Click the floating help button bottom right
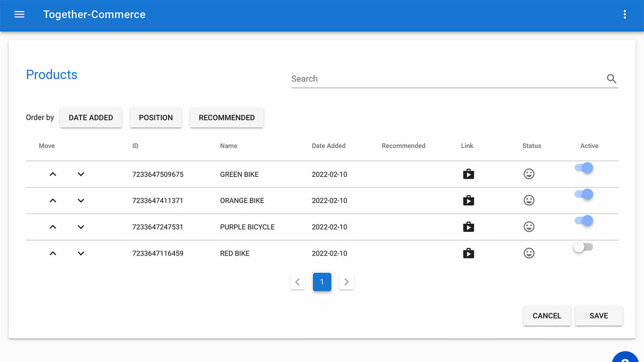Image resolution: width=644 pixels, height=362 pixels. [x=625, y=359]
